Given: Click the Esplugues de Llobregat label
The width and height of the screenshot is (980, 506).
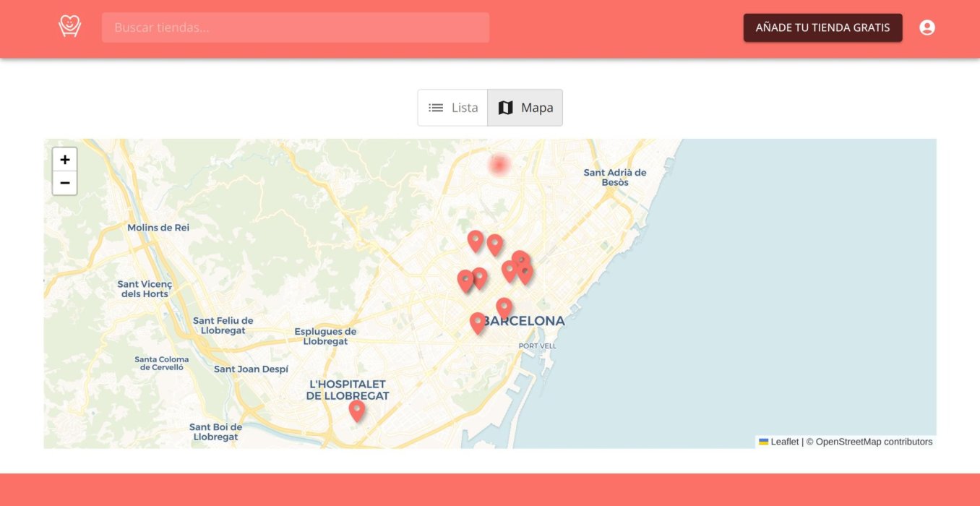Looking at the screenshot, I should (x=325, y=337).
